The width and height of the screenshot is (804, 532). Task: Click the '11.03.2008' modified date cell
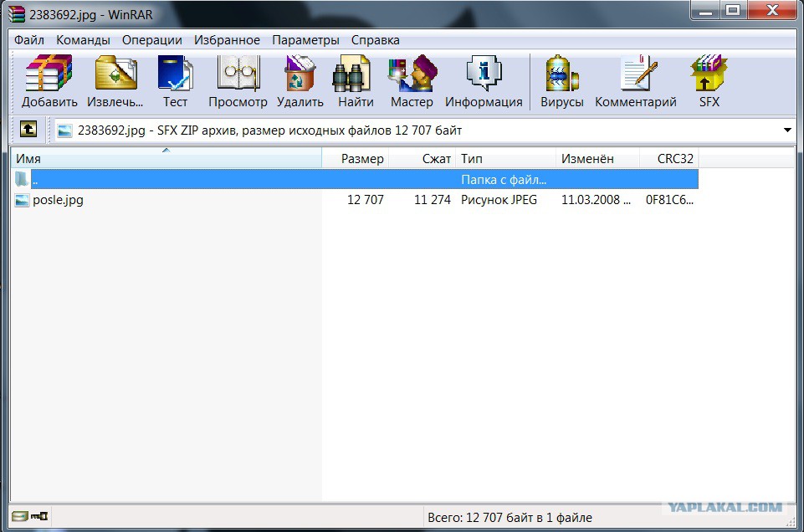pyautogui.click(x=596, y=200)
